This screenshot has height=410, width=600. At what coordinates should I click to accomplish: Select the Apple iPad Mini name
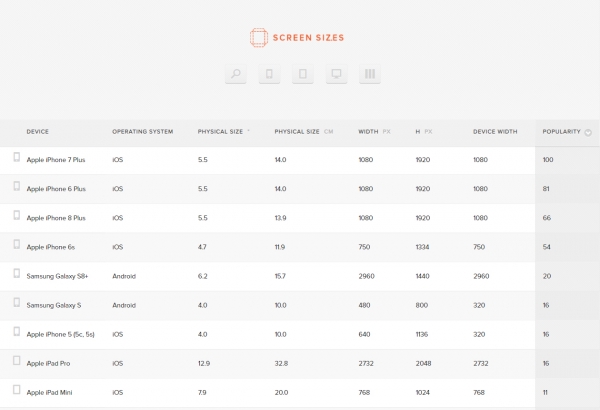click(49, 393)
